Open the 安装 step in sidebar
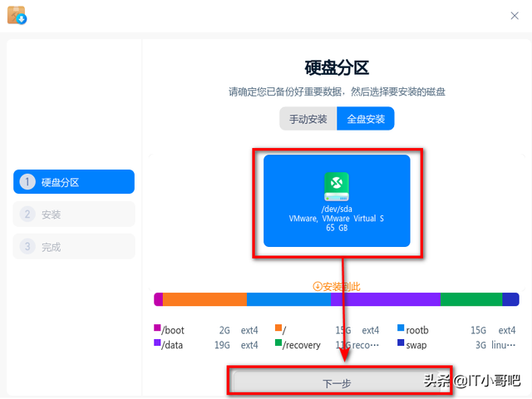This screenshot has height=399, width=532. point(74,214)
